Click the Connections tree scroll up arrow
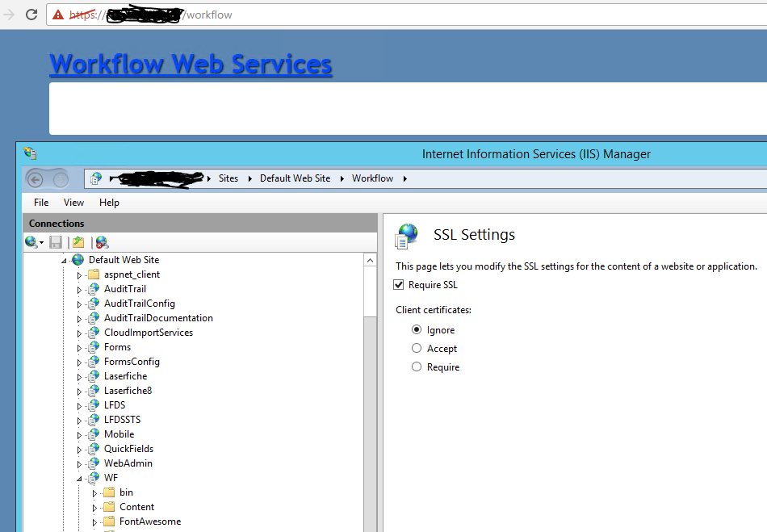The height and width of the screenshot is (532, 767). [371, 260]
